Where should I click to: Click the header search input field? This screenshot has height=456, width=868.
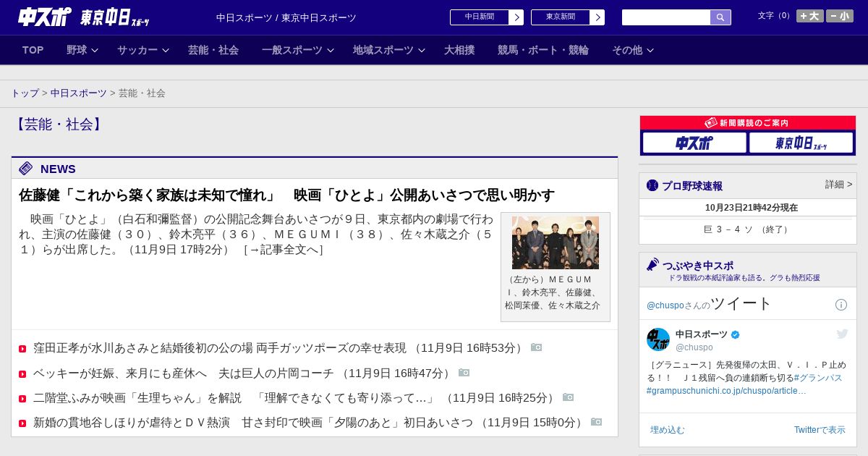666,17
